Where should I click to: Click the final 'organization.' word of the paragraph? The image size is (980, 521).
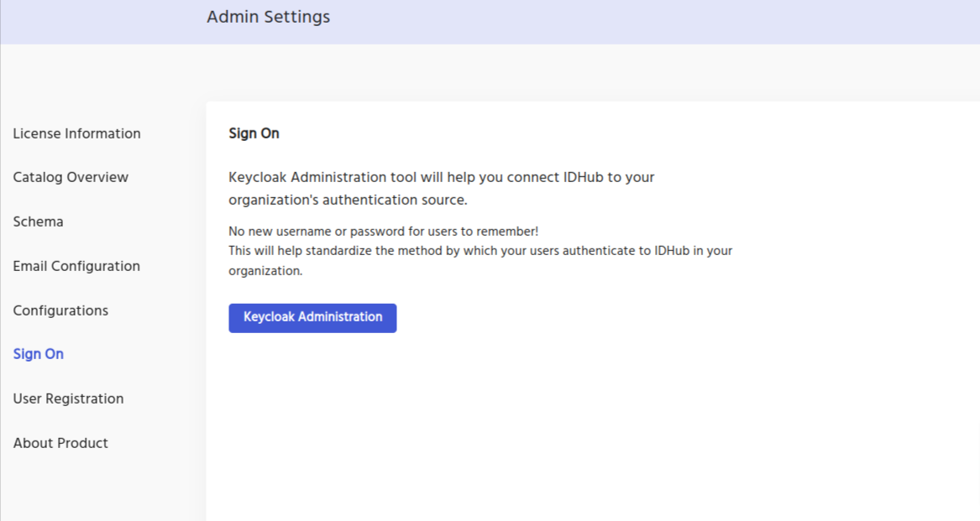click(265, 271)
